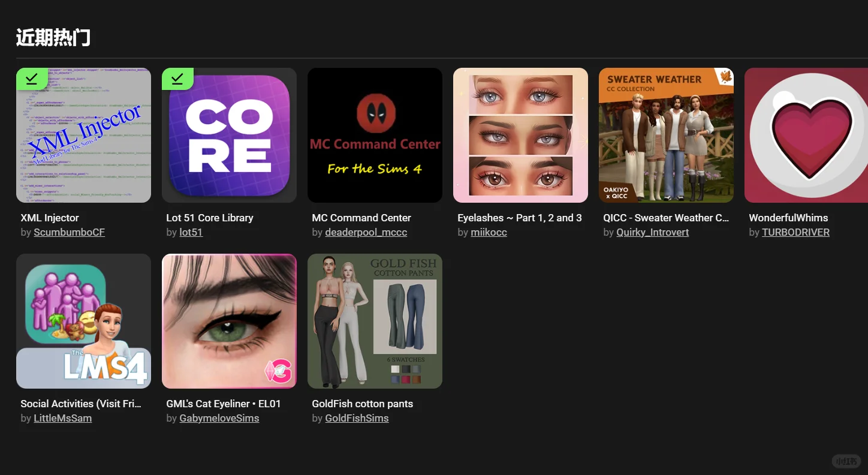Visit author deaderpool_mccc's profile
The width and height of the screenshot is (868, 475).
(x=366, y=232)
